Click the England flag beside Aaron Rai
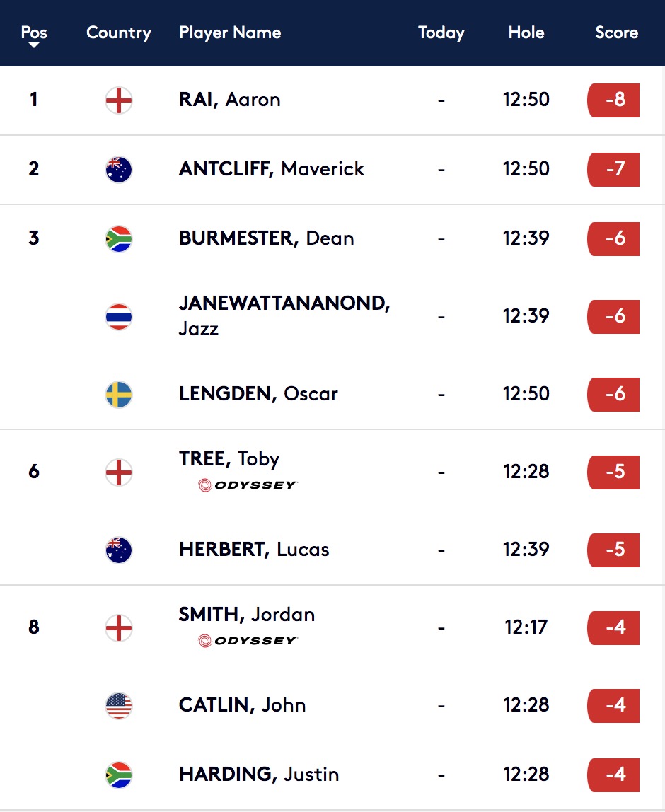This screenshot has width=665, height=812. point(119,100)
